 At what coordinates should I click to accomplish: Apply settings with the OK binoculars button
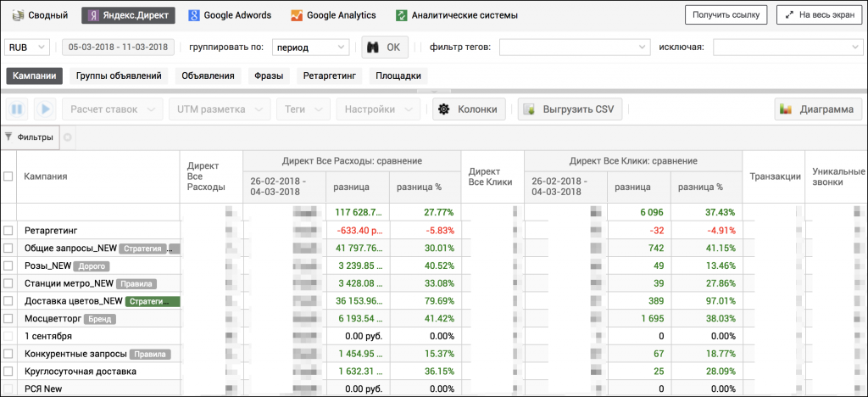(384, 47)
